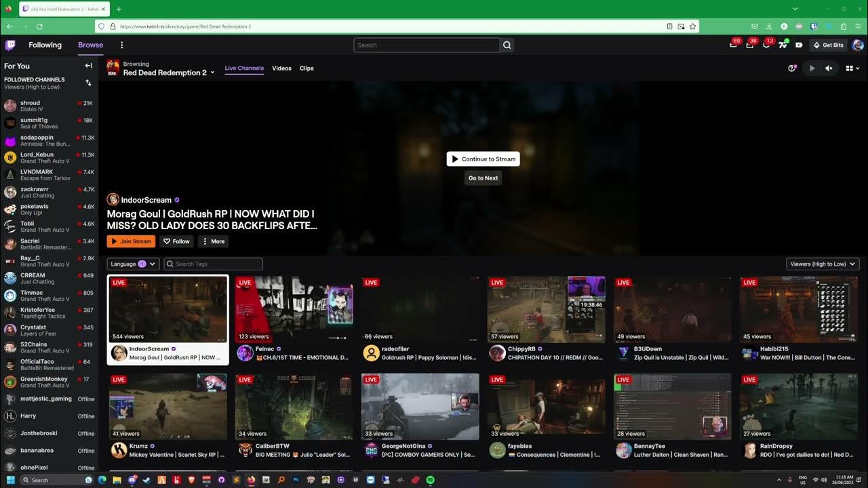Open Firefox reader view icon
This screenshot has height=488, width=868.
point(669,26)
